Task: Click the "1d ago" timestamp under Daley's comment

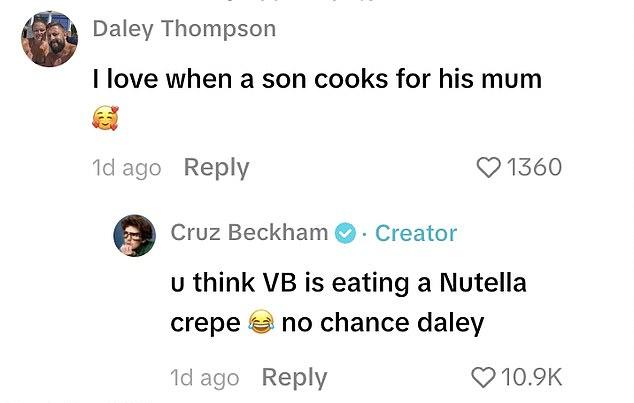Action: click(125, 168)
